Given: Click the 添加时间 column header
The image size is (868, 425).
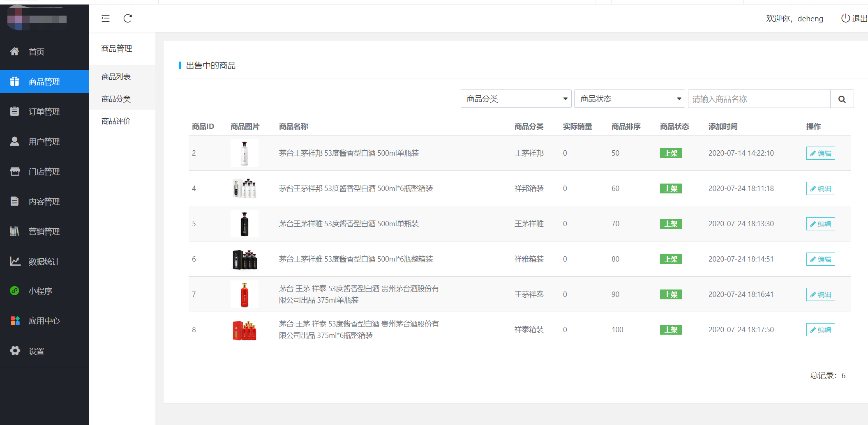Looking at the screenshot, I should [x=723, y=126].
